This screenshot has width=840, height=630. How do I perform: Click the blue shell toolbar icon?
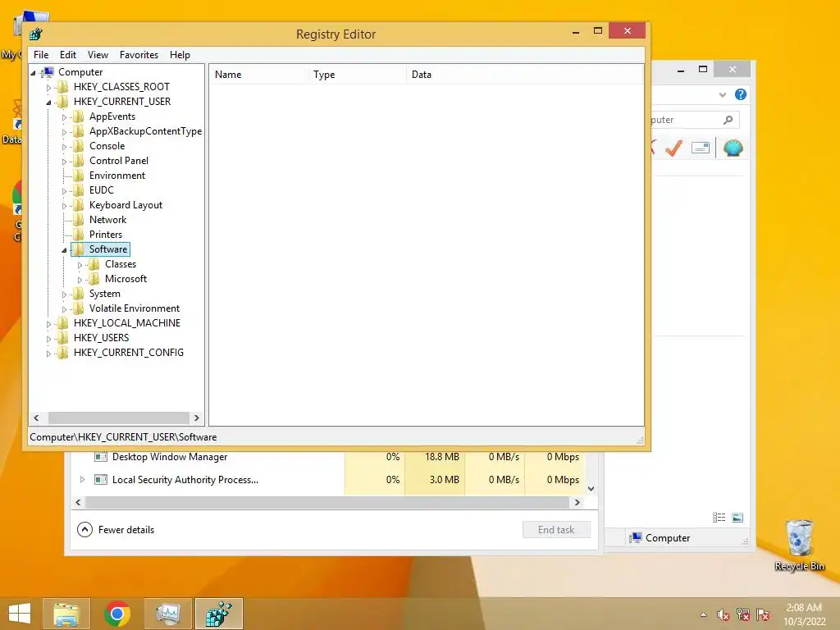pyautogui.click(x=733, y=148)
